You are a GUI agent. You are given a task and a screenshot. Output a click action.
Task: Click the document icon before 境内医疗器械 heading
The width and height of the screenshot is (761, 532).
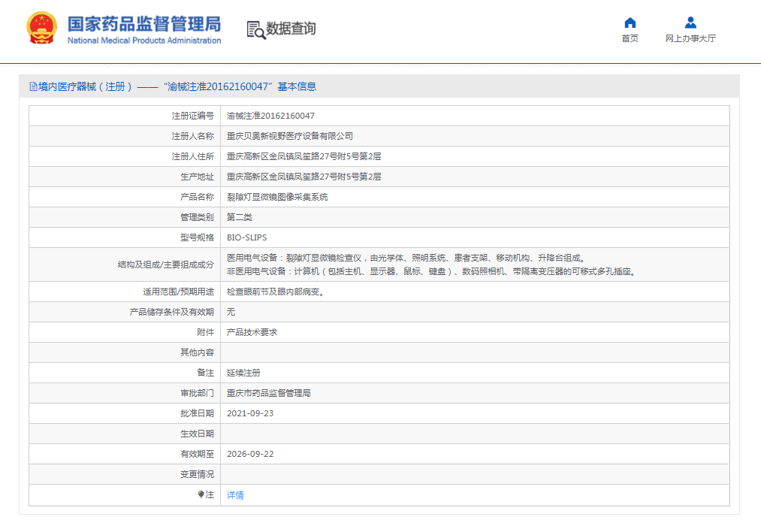pos(33,87)
